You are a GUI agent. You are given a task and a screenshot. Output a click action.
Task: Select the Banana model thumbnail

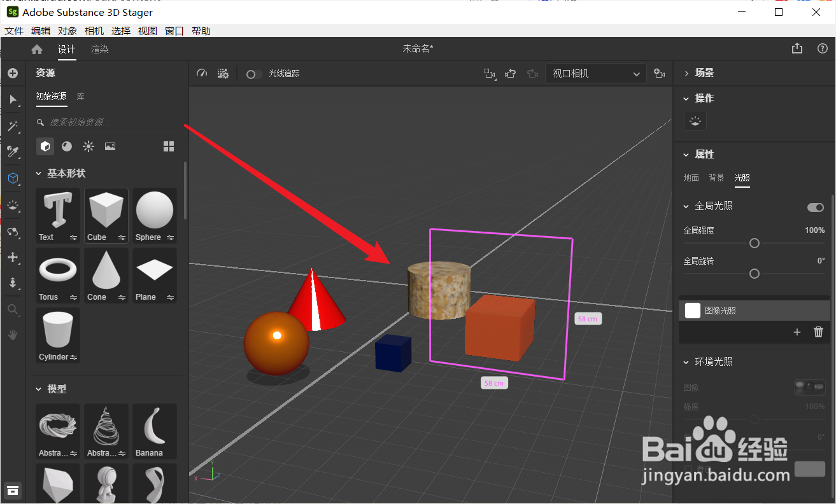pyautogui.click(x=155, y=431)
